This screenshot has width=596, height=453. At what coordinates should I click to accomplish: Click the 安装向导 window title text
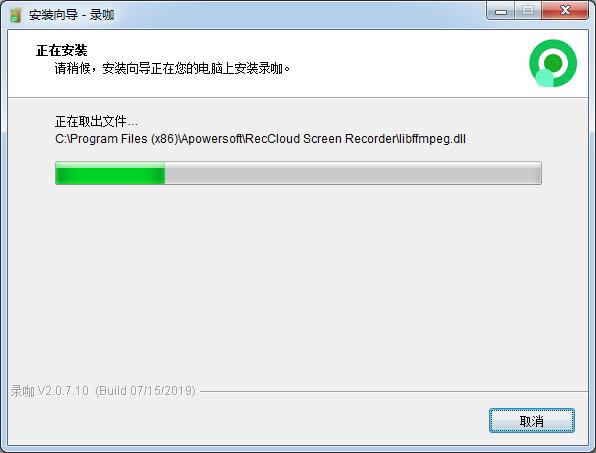(x=54, y=15)
